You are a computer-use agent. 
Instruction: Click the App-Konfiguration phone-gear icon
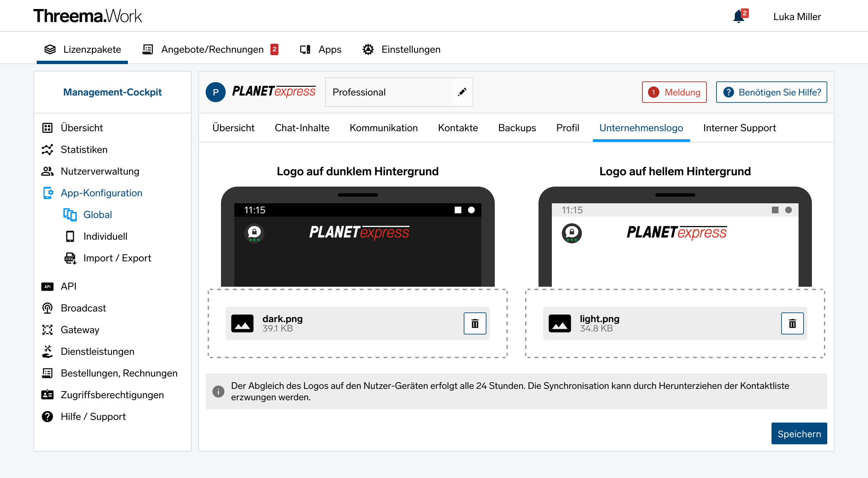(48, 193)
